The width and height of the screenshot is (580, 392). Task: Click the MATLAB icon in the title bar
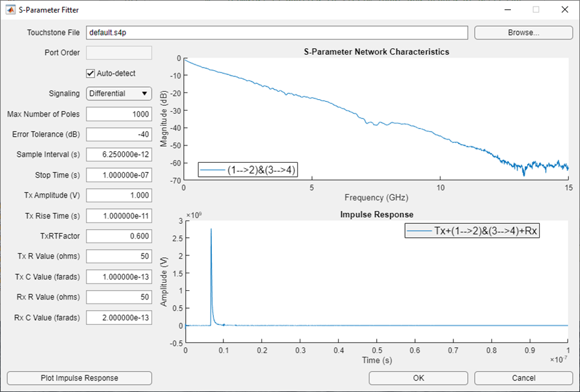tap(10, 9)
